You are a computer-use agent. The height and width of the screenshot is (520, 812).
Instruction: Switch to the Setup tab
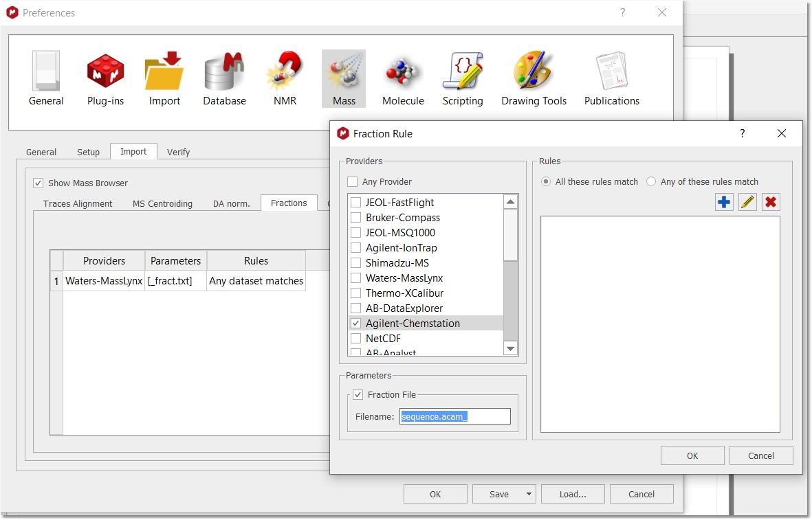point(88,152)
